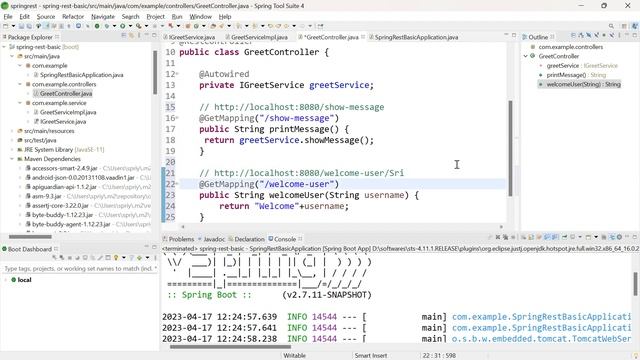Switch to the Declaration tab
640x360 pixels.
247,239
